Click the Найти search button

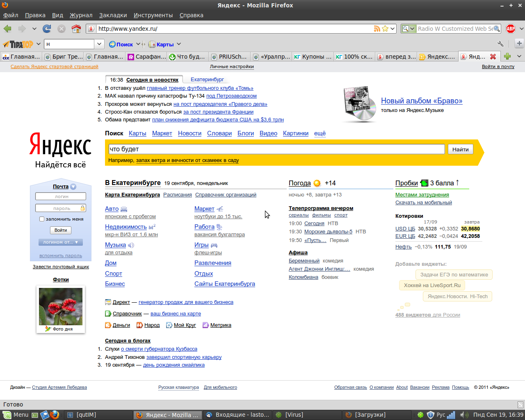(460, 149)
